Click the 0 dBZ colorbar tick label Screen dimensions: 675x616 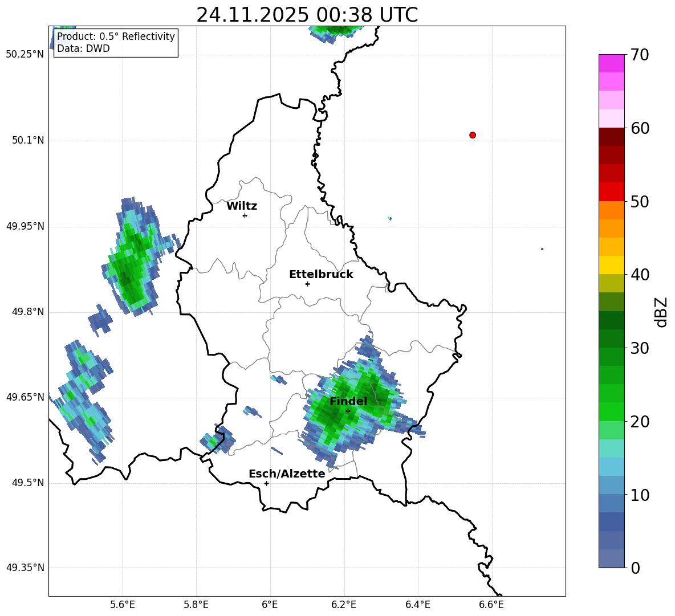pos(635,568)
